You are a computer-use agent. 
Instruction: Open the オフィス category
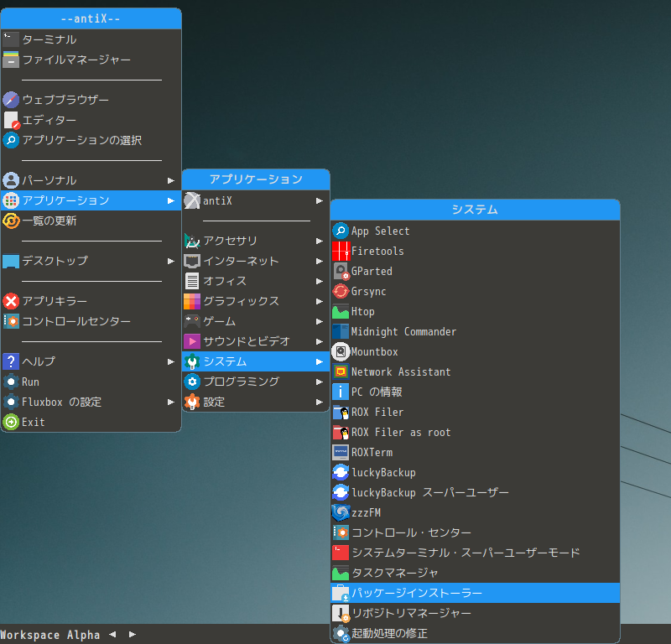[256, 281]
